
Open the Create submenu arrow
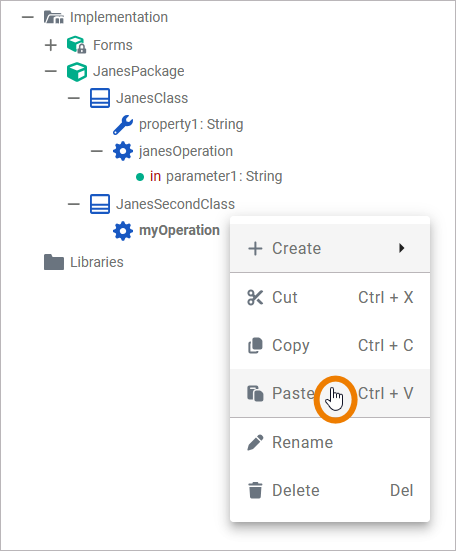(402, 248)
